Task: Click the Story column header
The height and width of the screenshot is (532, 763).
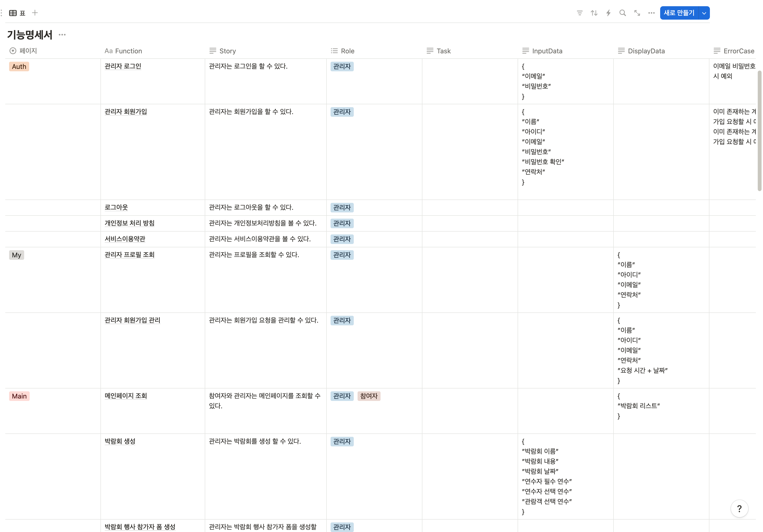Action: pyautogui.click(x=227, y=51)
